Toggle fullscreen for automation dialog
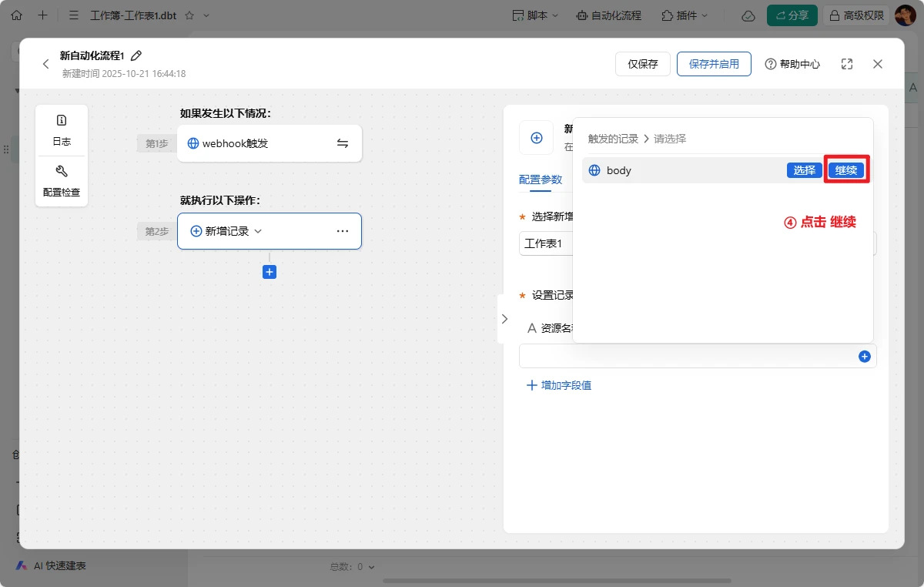The image size is (924, 587). tap(847, 64)
